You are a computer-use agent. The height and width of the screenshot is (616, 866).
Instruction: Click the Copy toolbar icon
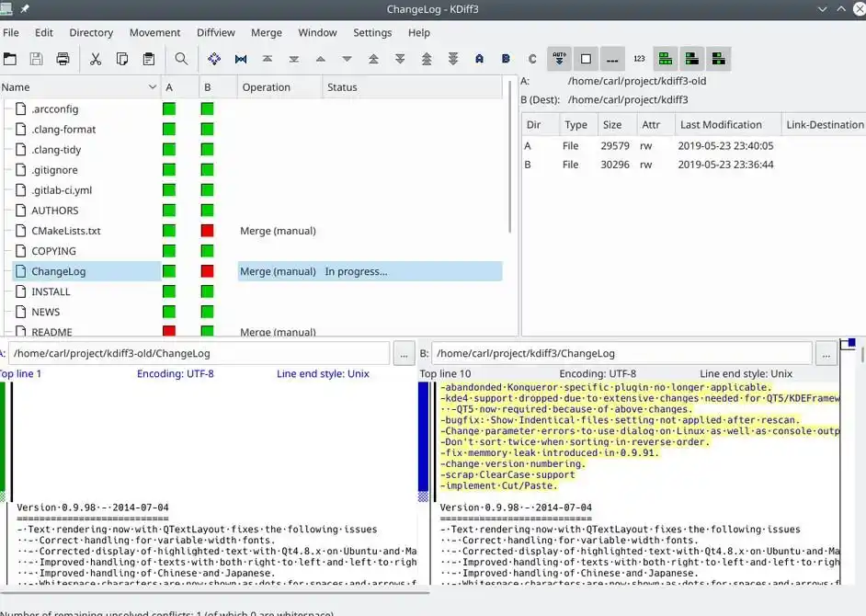[122, 59]
